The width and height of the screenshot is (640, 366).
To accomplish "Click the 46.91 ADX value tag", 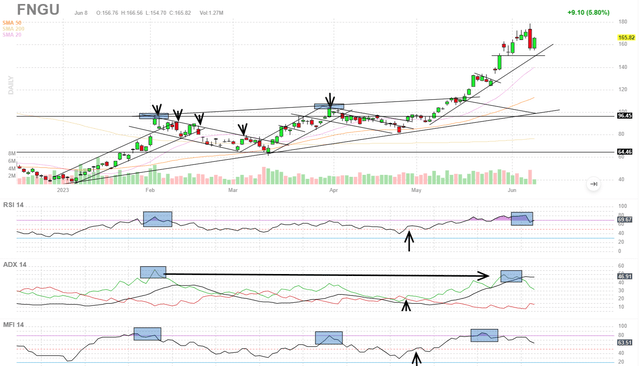I will (625, 276).
